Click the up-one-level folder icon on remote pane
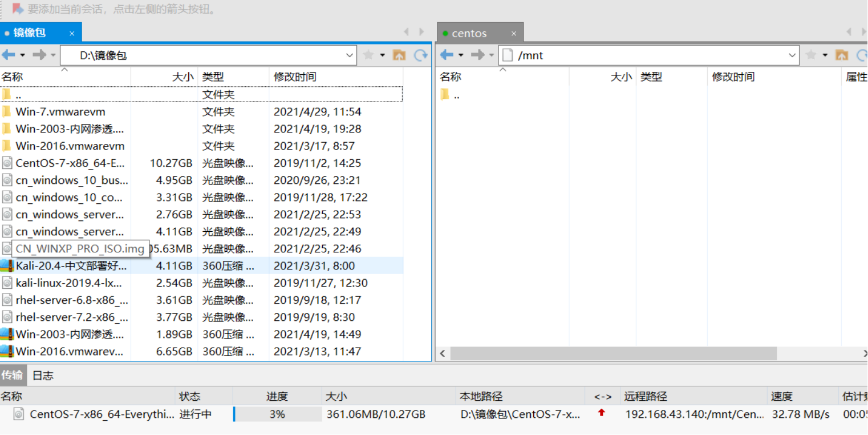The image size is (868, 435). point(842,54)
